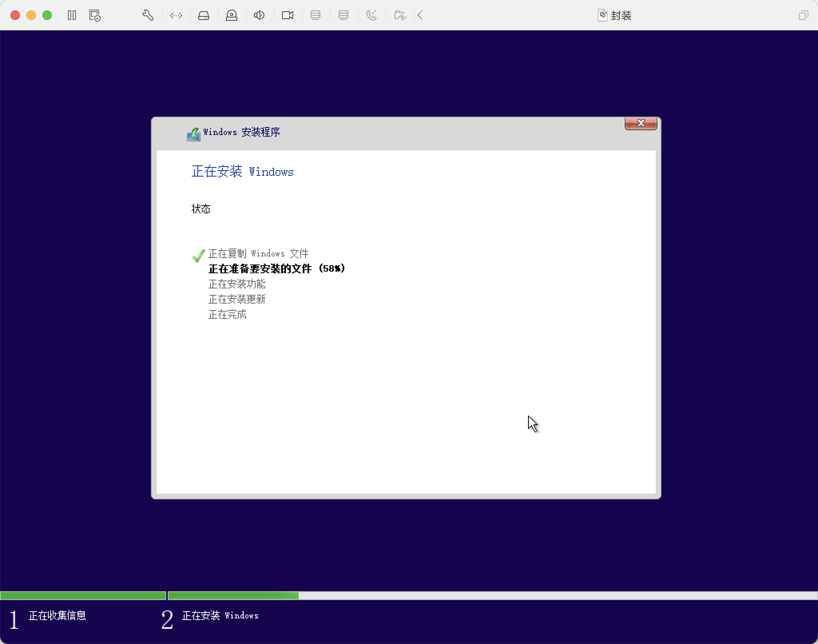This screenshot has height=644, width=818.
Task: Click the camera device icon
Action: [x=288, y=16]
